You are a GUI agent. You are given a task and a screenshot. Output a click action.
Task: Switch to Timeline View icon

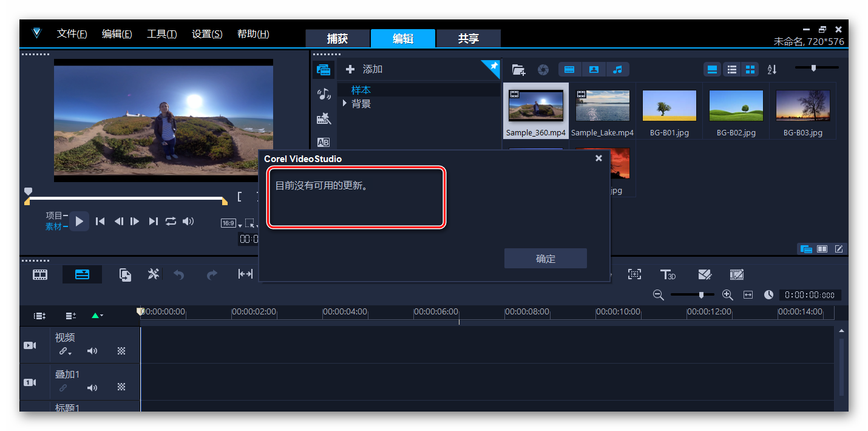[x=82, y=274]
